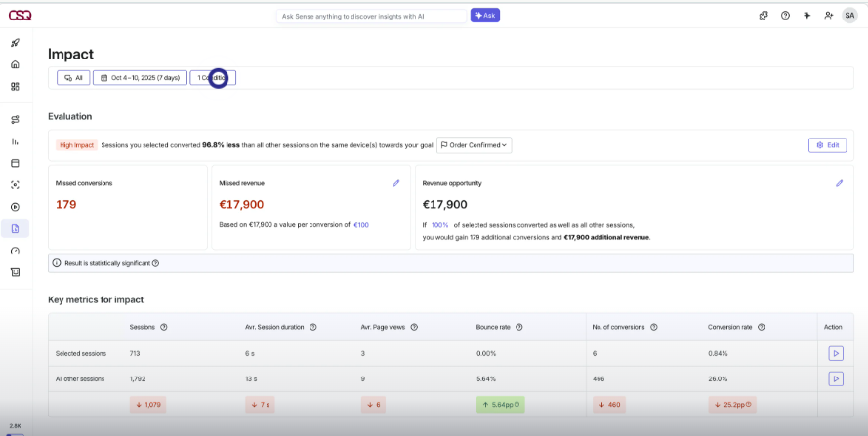The image size is (868, 436).
Task: Open the All devices filter
Action: click(73, 78)
